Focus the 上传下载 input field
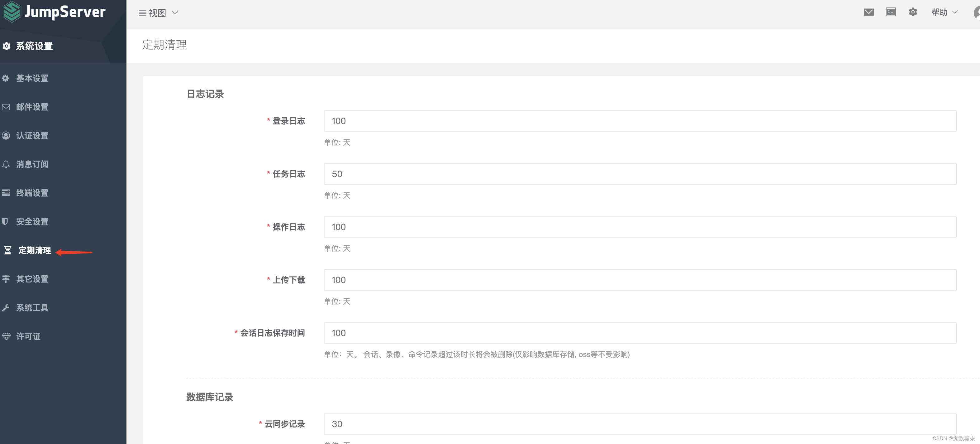 pyautogui.click(x=640, y=280)
